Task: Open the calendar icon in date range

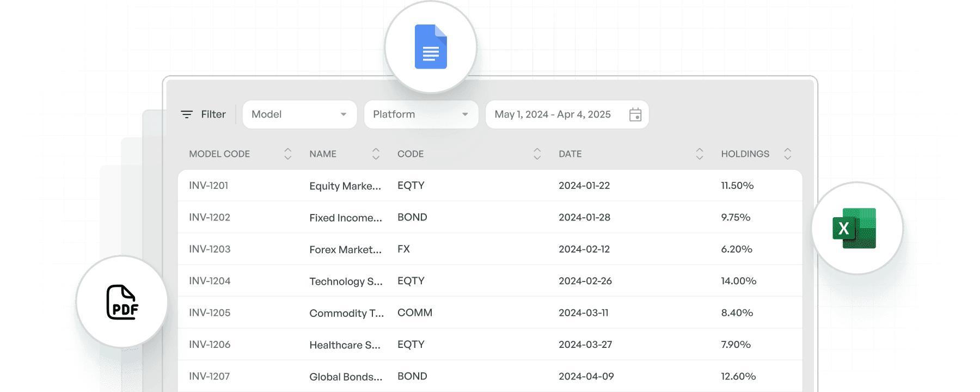Action: 635,114
